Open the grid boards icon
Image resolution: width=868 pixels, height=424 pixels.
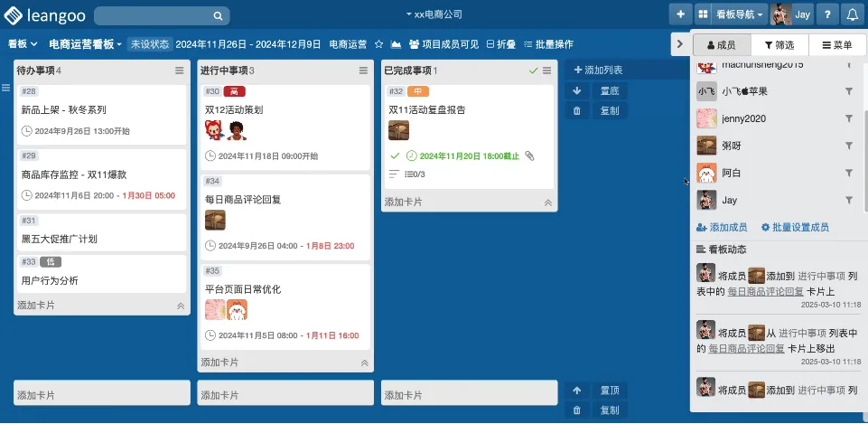pyautogui.click(x=703, y=14)
